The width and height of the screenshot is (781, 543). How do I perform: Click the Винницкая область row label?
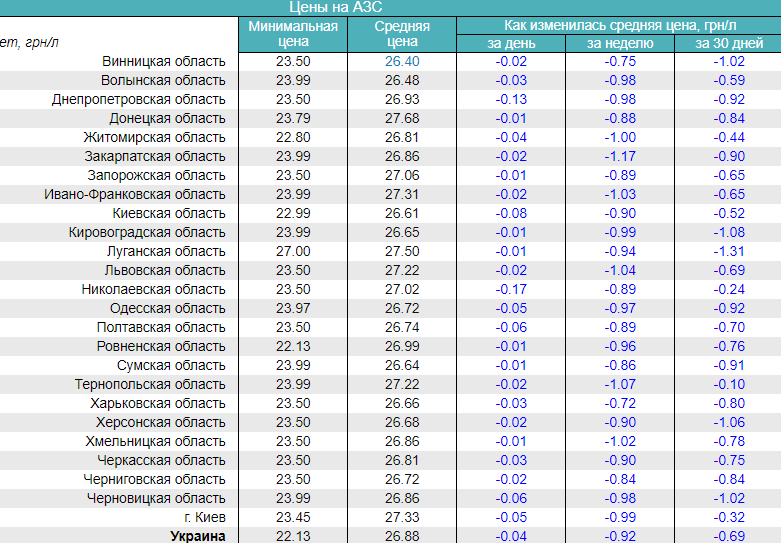pos(164,61)
